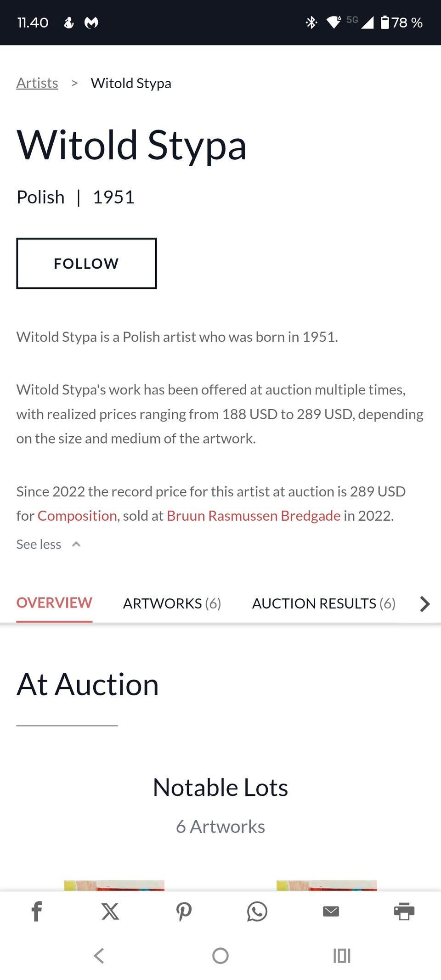
Task: Share page on Pinterest
Action: (x=184, y=912)
